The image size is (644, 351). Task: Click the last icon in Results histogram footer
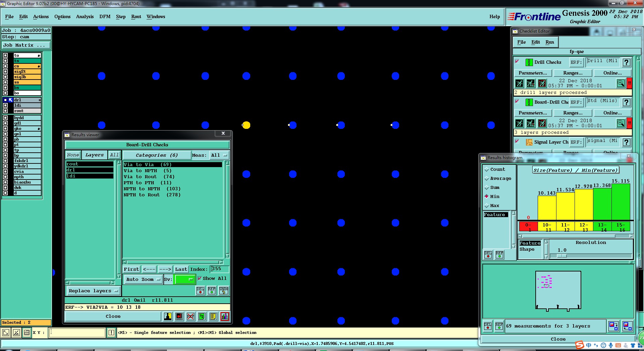pos(627,326)
